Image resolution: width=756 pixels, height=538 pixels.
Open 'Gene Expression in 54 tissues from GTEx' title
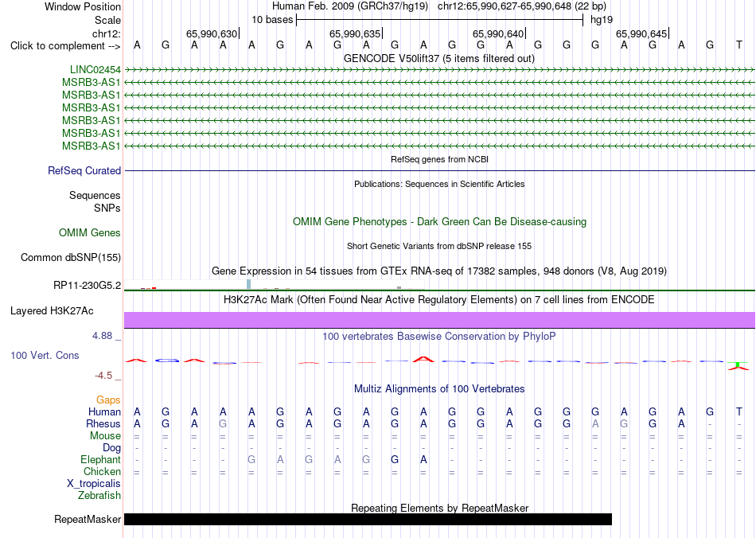click(x=439, y=271)
